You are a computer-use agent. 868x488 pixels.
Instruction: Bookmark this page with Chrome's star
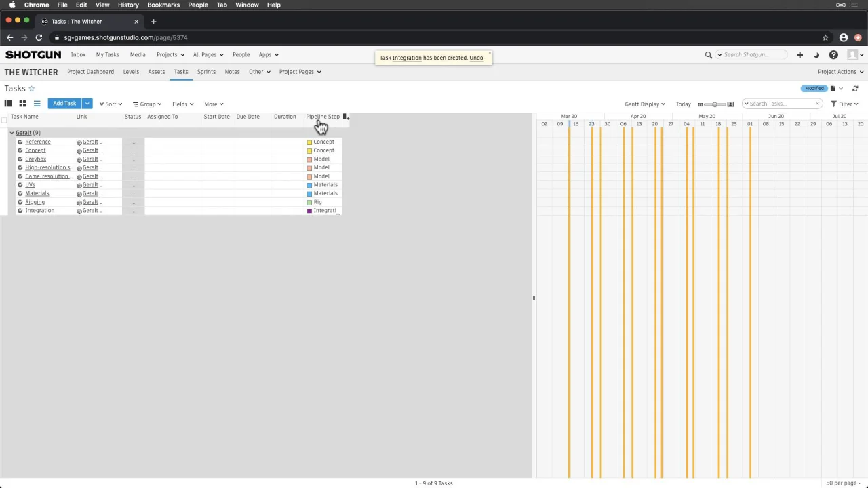pos(825,37)
